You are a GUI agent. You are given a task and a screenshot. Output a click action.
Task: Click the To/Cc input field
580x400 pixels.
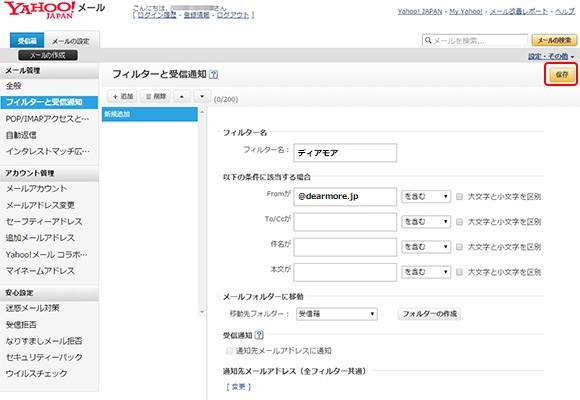tap(345, 222)
